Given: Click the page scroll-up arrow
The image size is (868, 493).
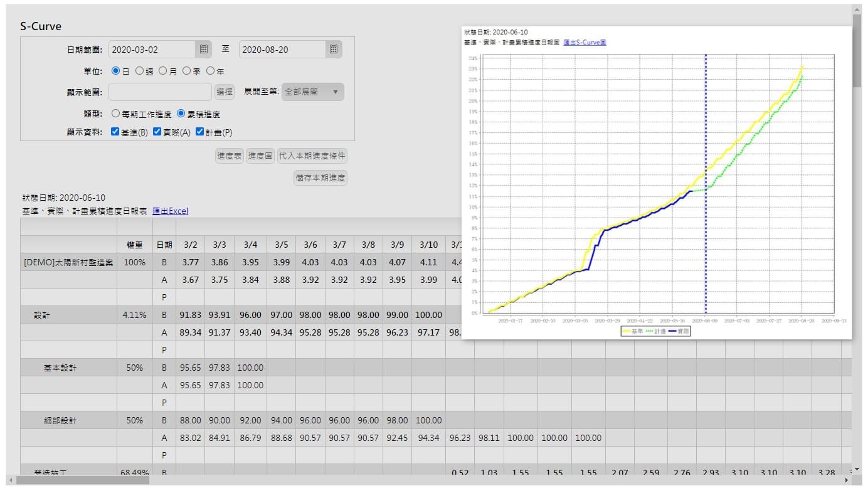Looking at the screenshot, I should point(857,11).
